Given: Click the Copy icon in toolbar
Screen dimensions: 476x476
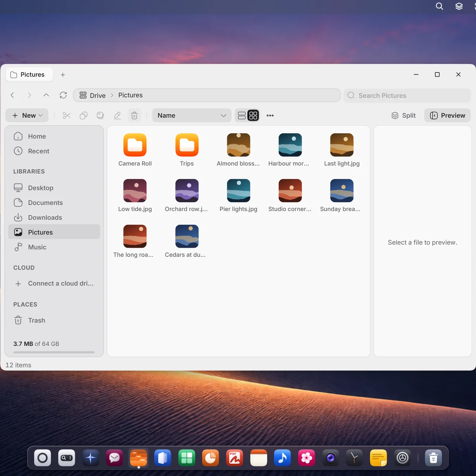Looking at the screenshot, I should pos(84,115).
